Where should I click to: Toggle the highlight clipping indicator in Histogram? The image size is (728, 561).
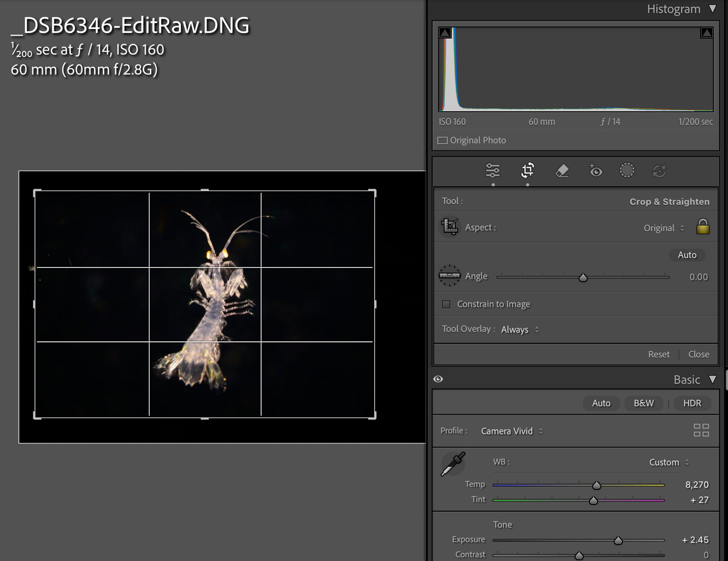[707, 32]
